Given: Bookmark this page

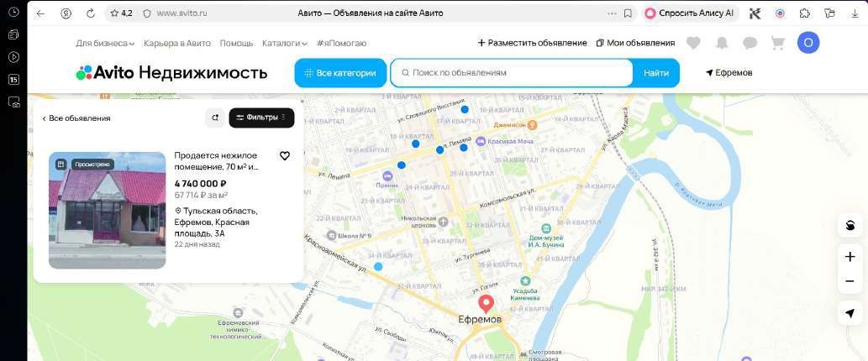Looking at the screenshot, I should tap(628, 13).
